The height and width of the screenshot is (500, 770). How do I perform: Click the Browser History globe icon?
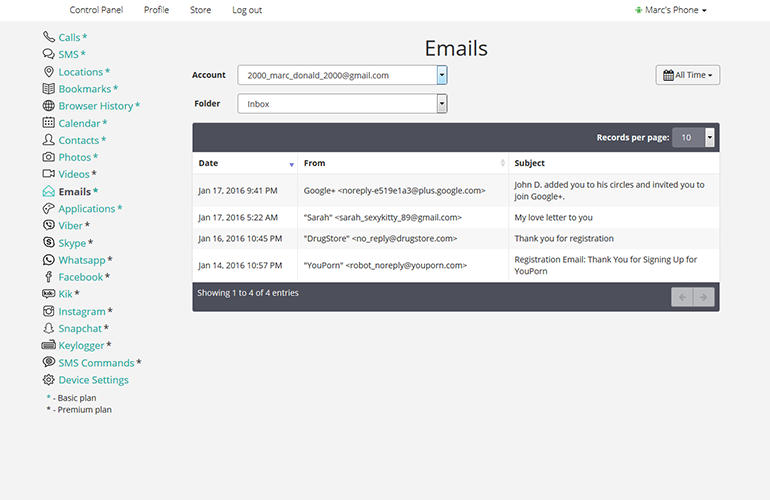pos(49,106)
